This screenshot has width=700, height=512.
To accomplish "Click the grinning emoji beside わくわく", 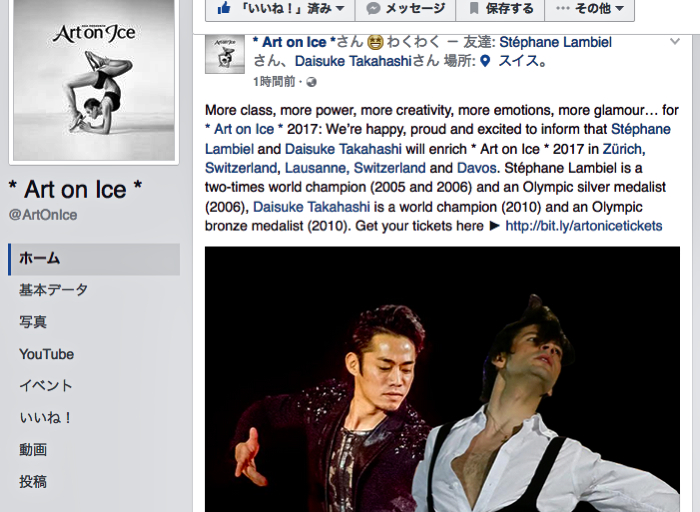I will coord(375,42).
